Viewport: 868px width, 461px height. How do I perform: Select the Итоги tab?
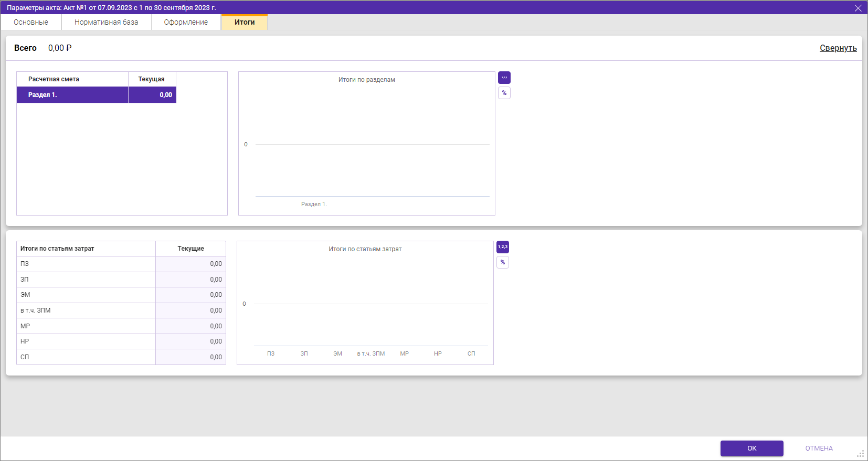[x=245, y=22]
